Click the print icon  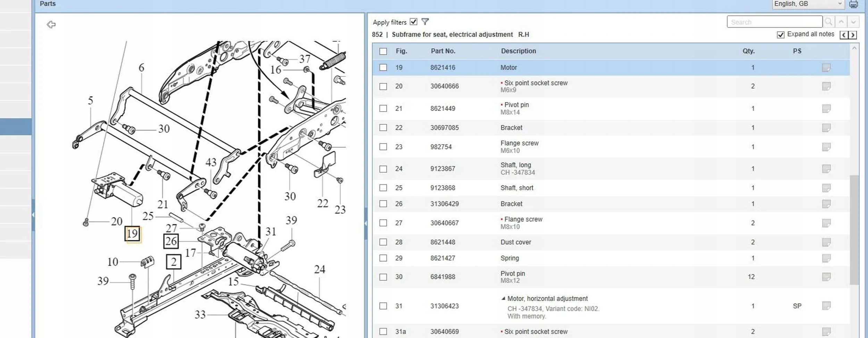point(853,4)
